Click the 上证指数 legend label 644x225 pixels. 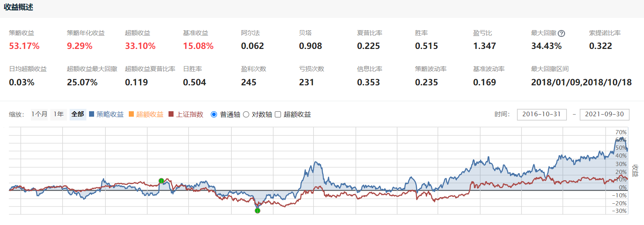pyautogui.click(x=189, y=114)
